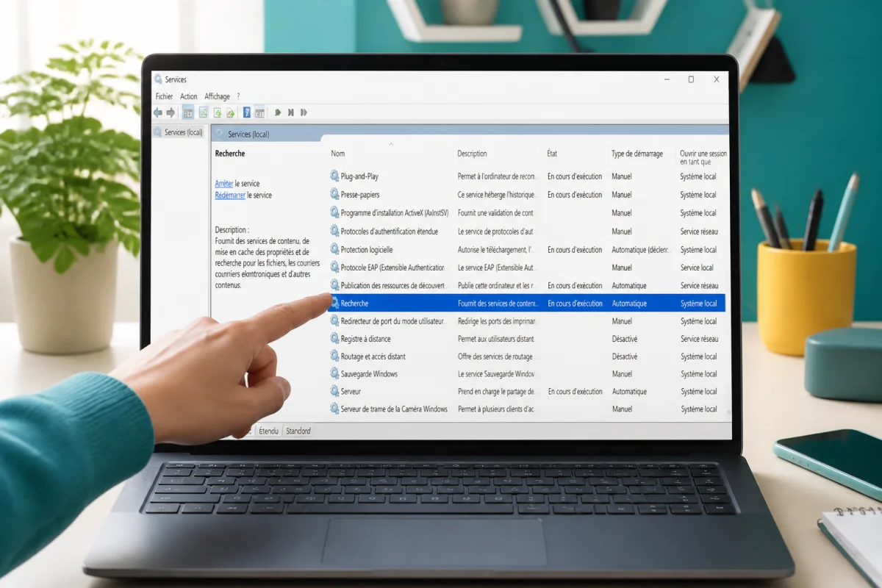Click the gear icon of Redirecteur de port
Image resolution: width=882 pixels, height=588 pixels.
pyautogui.click(x=334, y=321)
